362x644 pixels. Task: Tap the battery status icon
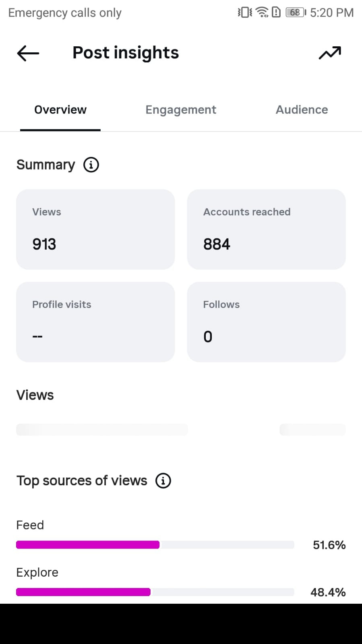296,12
